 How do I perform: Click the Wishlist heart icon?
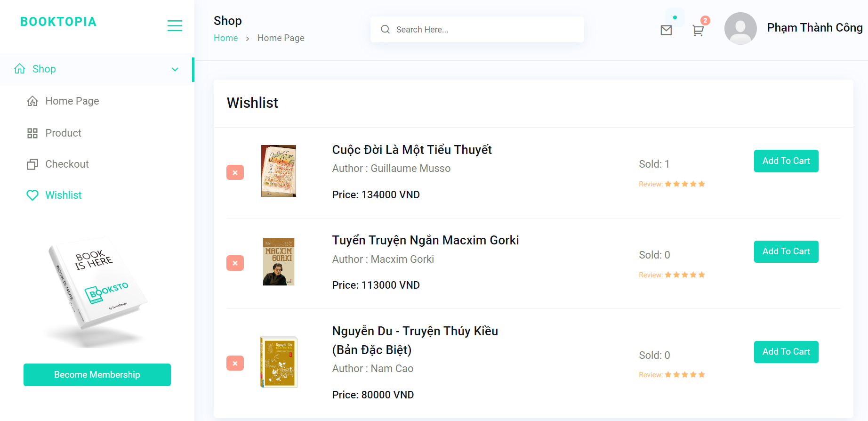point(32,195)
